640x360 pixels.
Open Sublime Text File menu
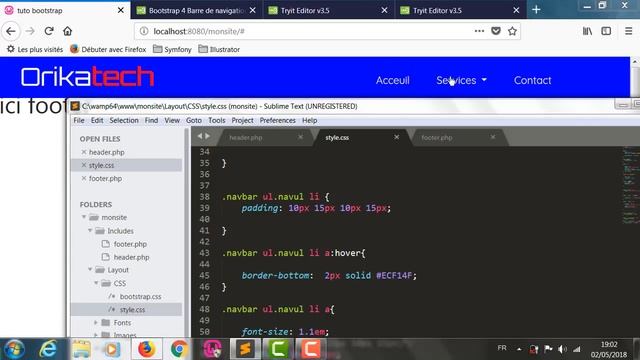[x=79, y=120]
